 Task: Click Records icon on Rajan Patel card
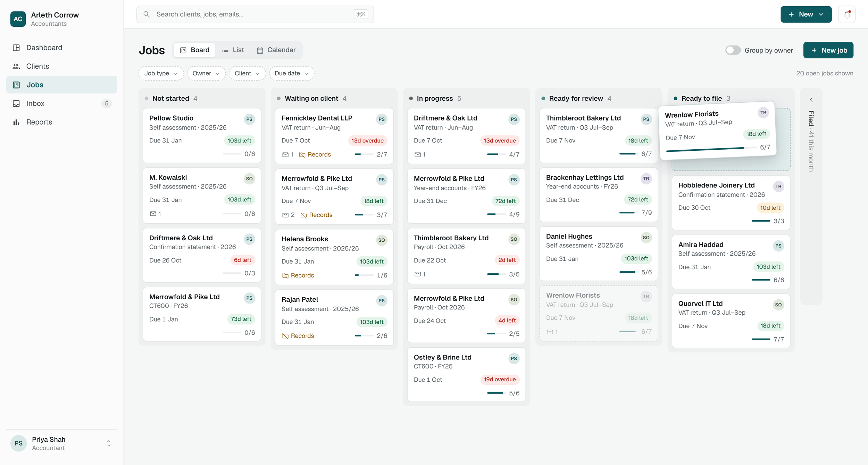coord(285,336)
